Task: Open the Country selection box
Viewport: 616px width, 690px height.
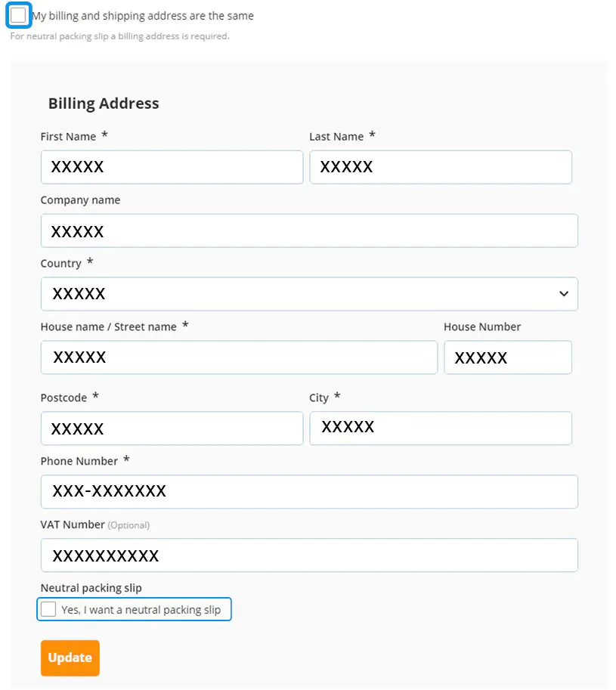Action: coord(309,294)
